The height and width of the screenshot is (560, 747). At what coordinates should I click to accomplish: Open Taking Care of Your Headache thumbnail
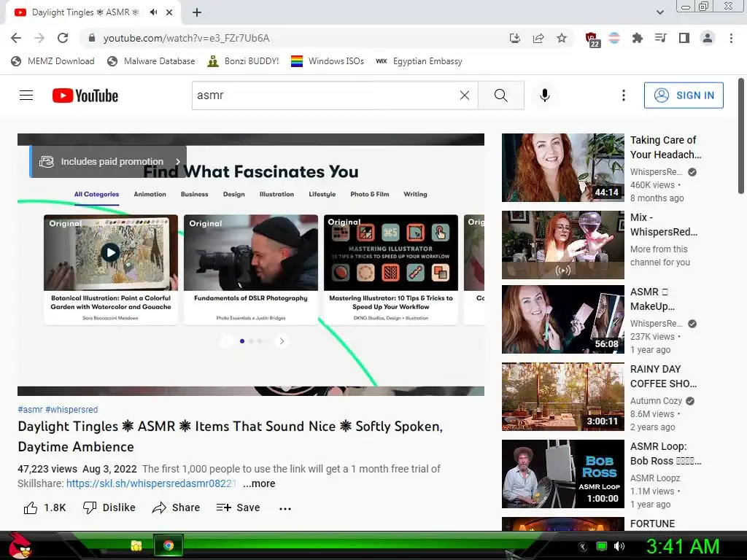tap(562, 168)
